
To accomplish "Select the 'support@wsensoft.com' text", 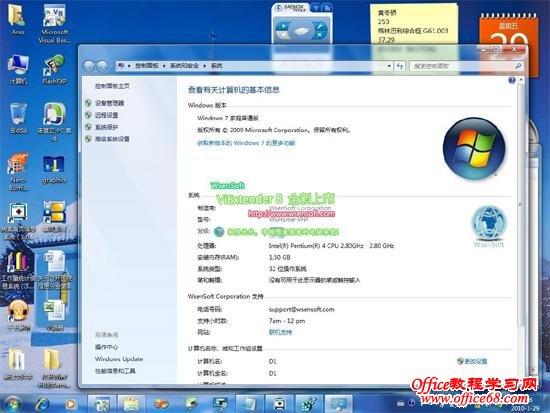I will point(302,309).
